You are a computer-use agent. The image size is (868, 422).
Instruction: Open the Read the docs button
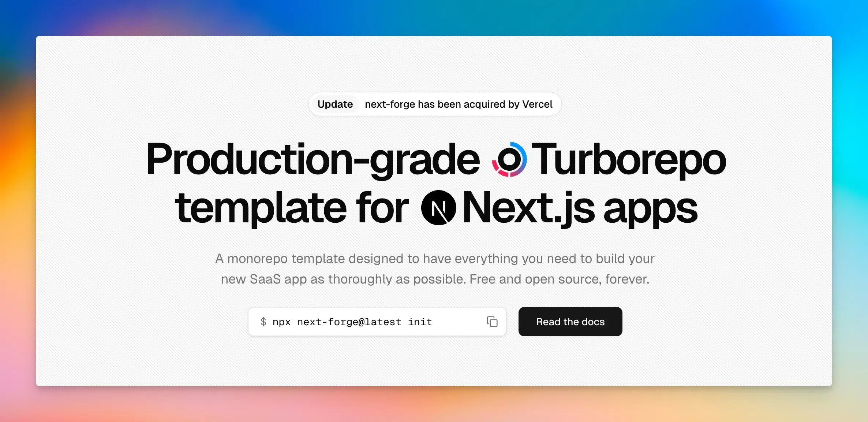570,322
